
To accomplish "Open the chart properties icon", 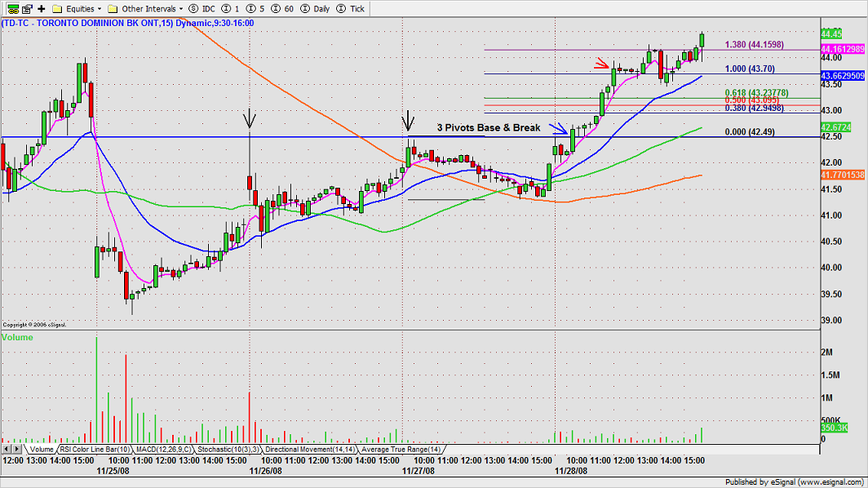I will (27, 8).
